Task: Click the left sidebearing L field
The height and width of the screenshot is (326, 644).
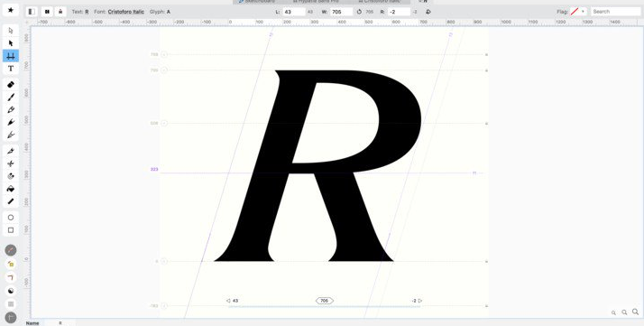Action: click(294, 12)
